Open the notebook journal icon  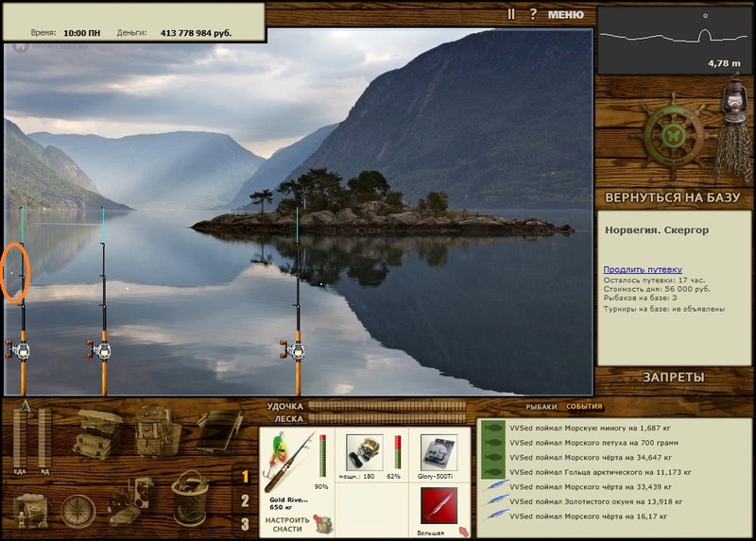219,431
